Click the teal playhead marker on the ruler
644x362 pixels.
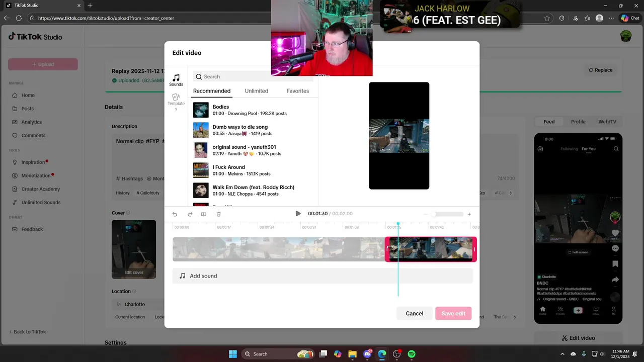(398, 224)
